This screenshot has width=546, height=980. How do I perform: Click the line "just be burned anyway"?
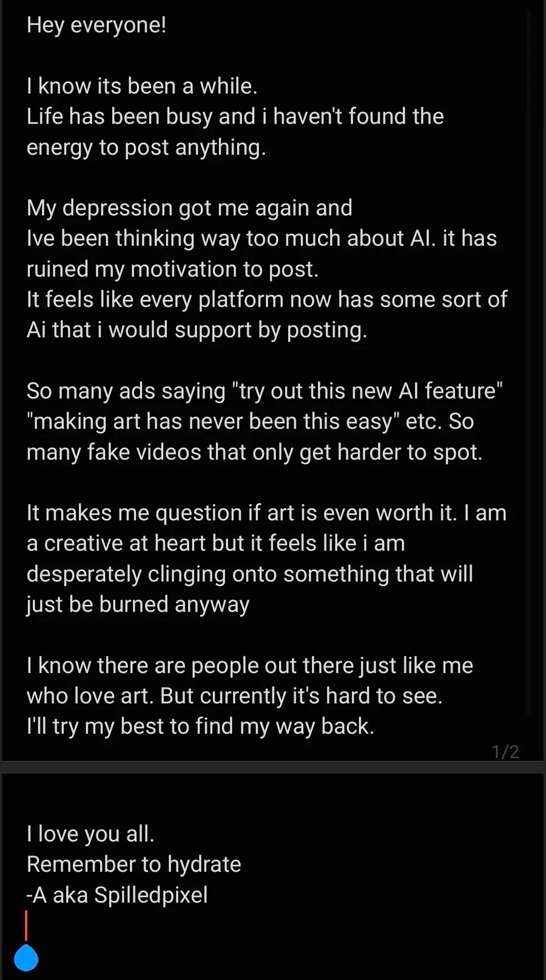click(138, 605)
